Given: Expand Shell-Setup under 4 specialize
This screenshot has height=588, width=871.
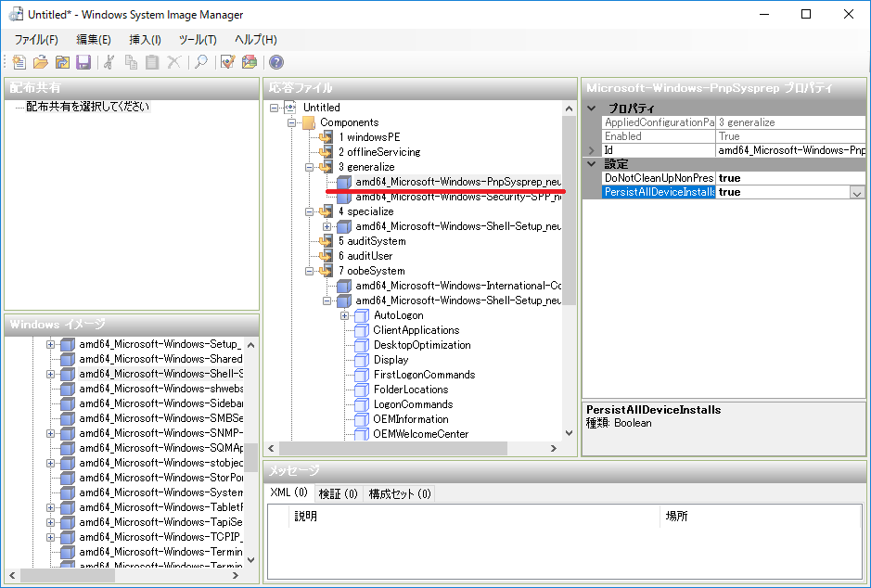Looking at the screenshot, I should 327,226.
